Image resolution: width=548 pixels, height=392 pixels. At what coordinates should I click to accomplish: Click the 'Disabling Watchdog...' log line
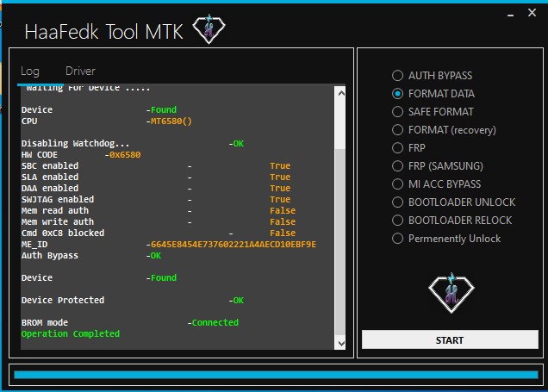pyautogui.click(x=76, y=144)
